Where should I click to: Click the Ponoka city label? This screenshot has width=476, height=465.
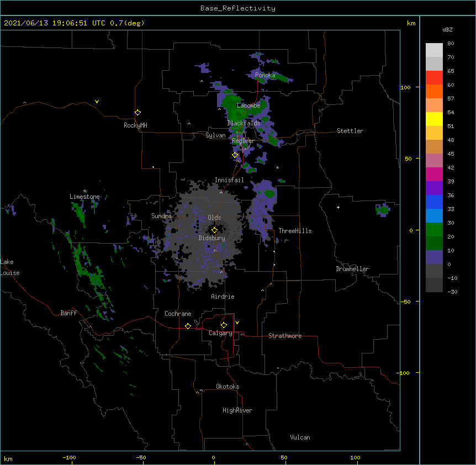(265, 75)
